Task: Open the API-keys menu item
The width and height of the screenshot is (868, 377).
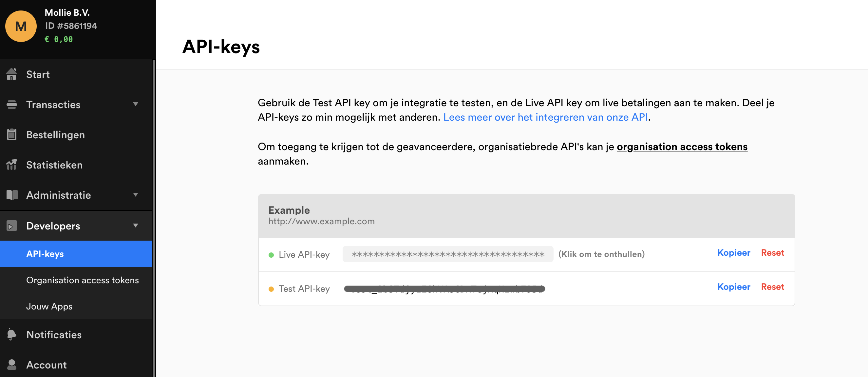Action: coord(45,254)
